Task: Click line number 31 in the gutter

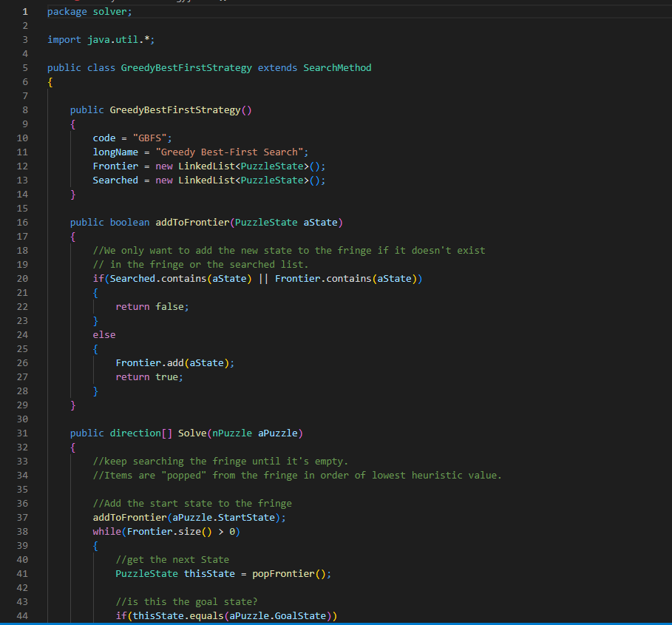Action: 22,433
